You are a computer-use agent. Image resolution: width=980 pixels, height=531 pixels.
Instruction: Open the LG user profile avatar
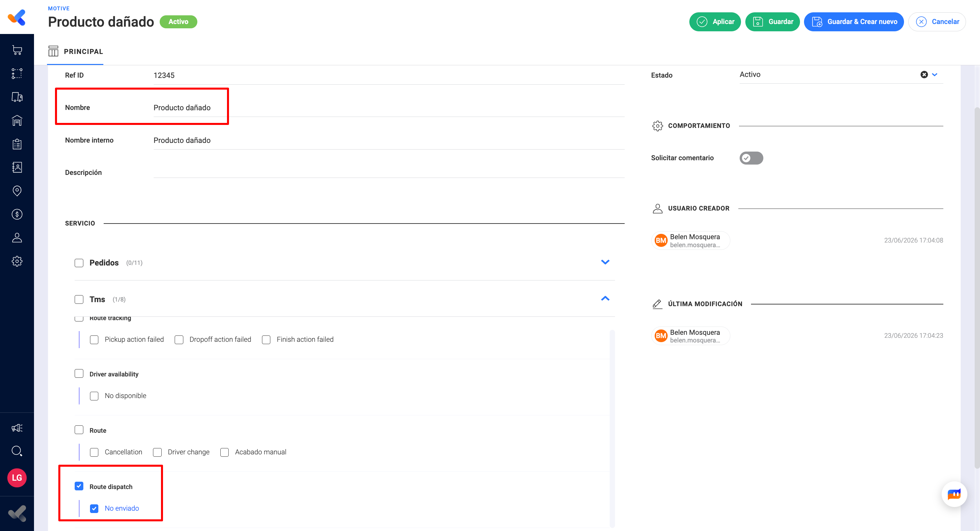coord(17,478)
